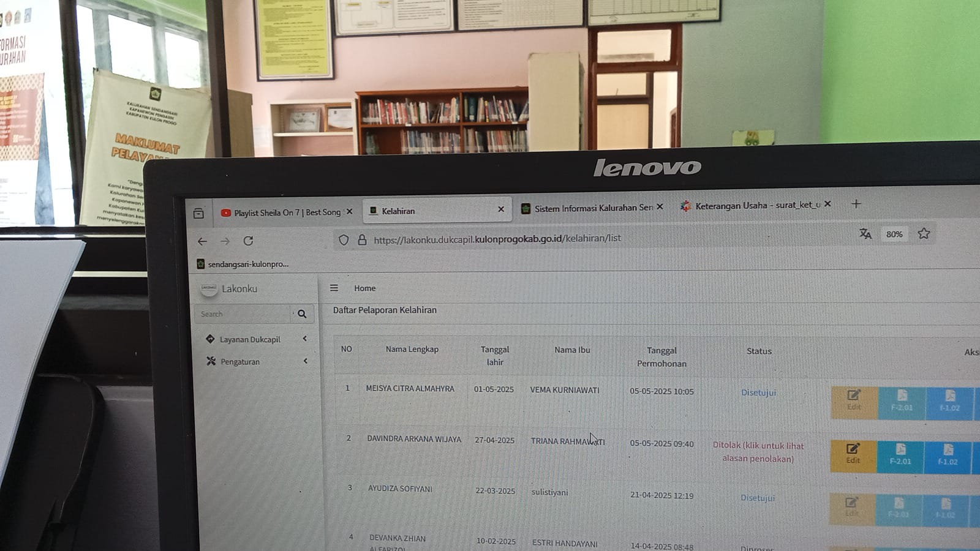The width and height of the screenshot is (980, 551).
Task: Click the Tanggal lahir column header
Action: pos(495,356)
